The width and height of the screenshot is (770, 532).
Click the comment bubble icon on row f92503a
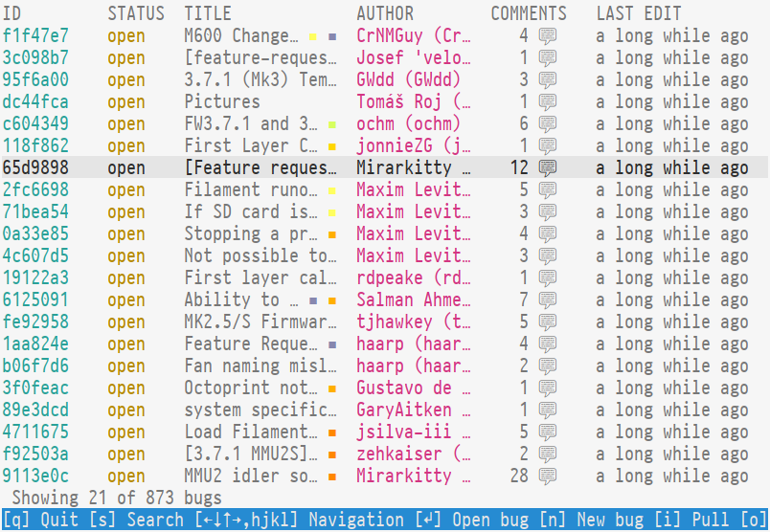click(x=548, y=454)
